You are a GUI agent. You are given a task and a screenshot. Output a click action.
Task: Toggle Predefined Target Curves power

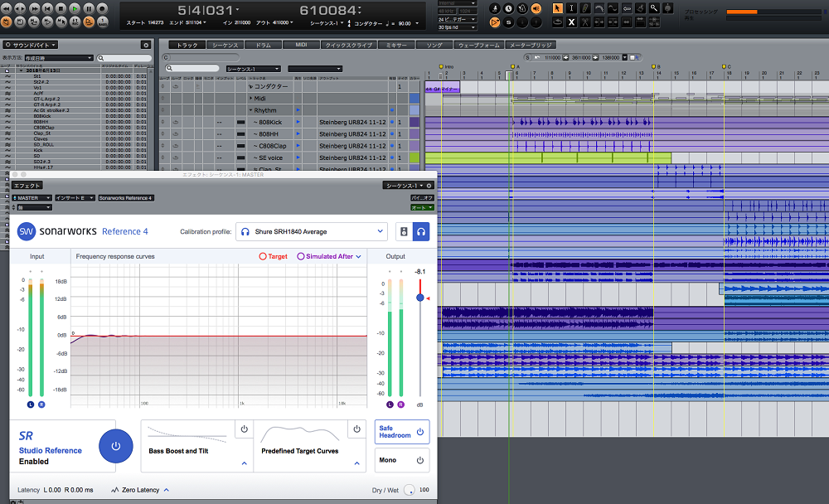pyautogui.click(x=356, y=429)
